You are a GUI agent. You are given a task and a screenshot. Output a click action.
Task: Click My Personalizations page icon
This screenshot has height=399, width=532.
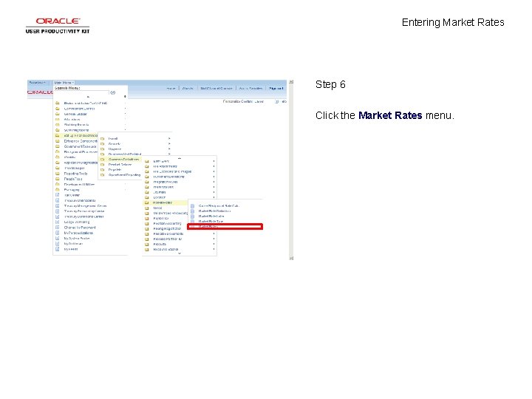coord(58,233)
